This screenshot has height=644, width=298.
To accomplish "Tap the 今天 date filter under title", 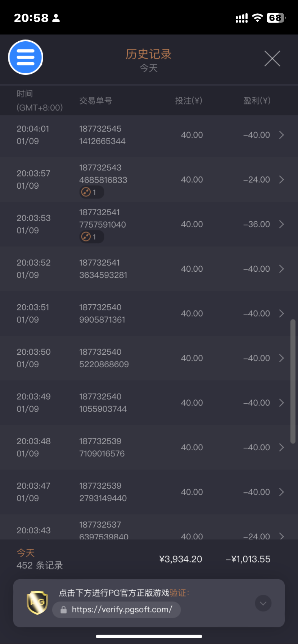I will 149,68.
